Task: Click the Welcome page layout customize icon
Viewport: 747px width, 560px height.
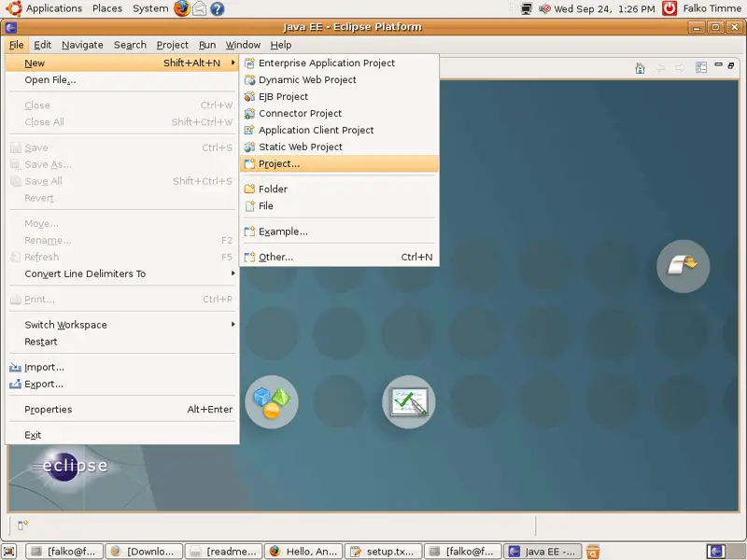Action: pos(701,67)
